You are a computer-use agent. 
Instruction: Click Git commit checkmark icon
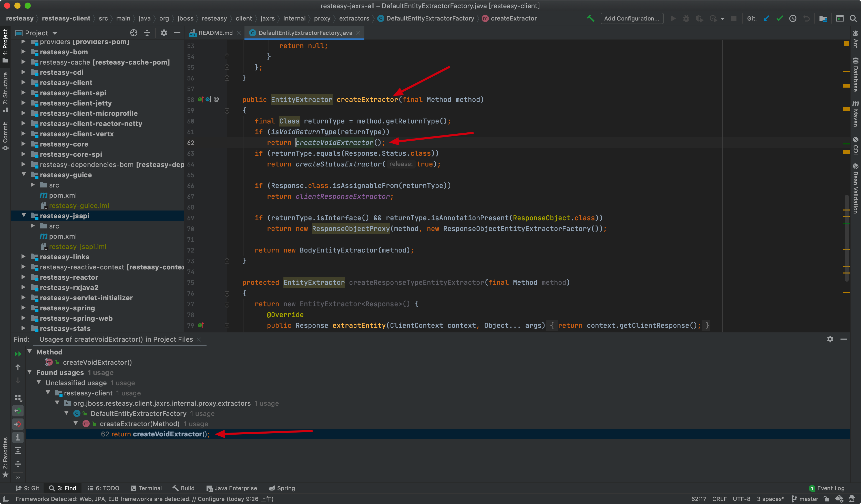(x=780, y=18)
